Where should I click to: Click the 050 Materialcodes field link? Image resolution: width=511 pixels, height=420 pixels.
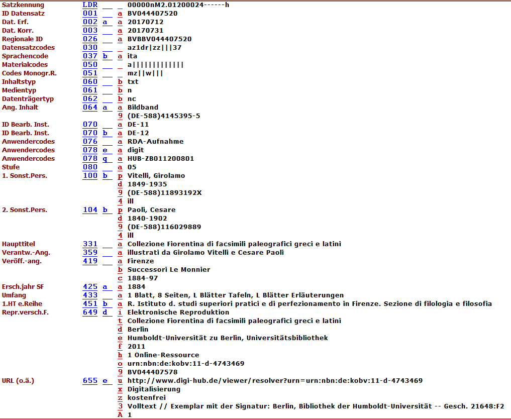(x=90, y=65)
